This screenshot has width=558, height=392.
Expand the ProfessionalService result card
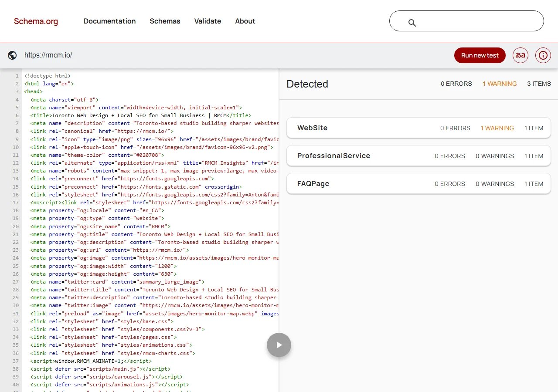coord(418,156)
